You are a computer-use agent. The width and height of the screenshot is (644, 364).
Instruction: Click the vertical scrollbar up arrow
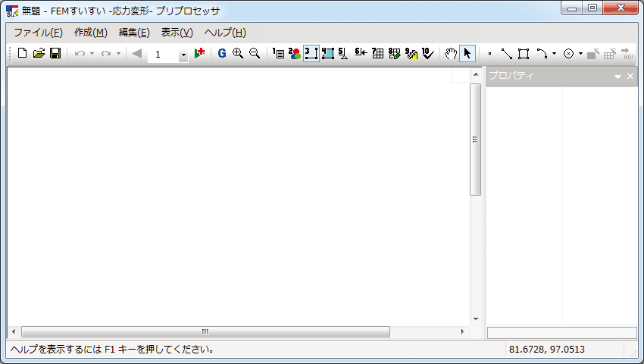point(476,74)
